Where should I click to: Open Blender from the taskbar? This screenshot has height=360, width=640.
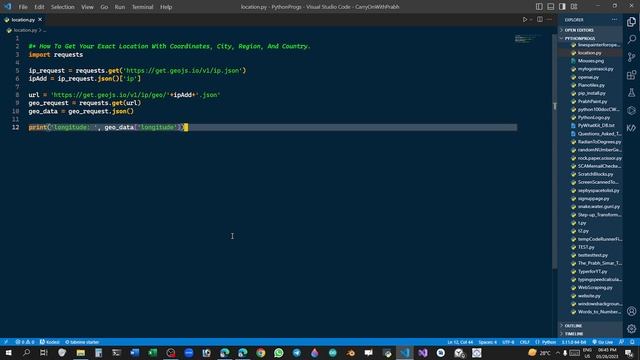[x=351, y=353]
